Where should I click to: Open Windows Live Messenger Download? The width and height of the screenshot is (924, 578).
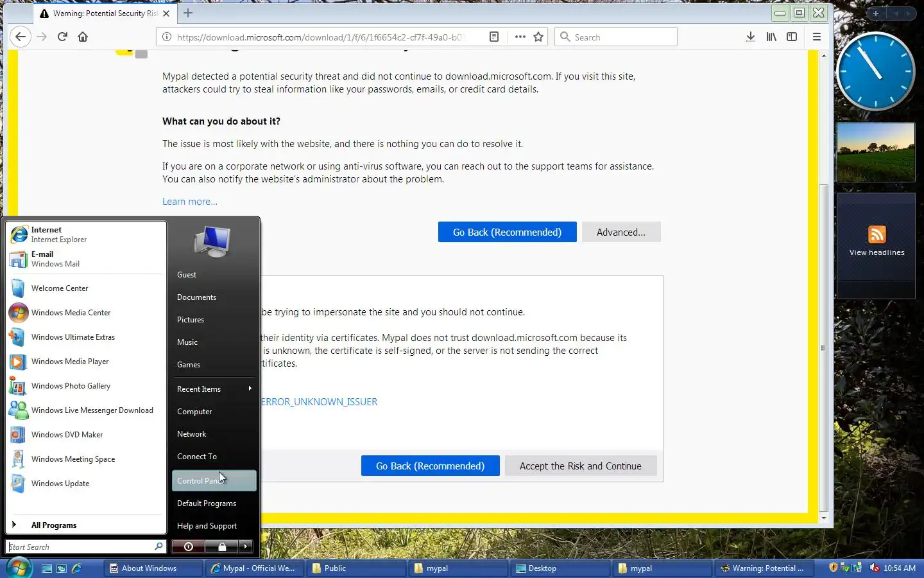click(86, 410)
